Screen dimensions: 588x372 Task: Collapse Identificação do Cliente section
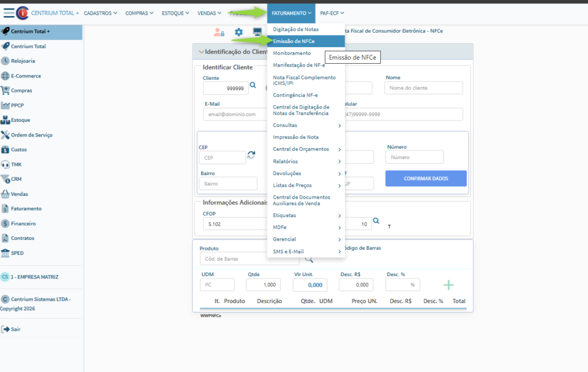click(202, 52)
